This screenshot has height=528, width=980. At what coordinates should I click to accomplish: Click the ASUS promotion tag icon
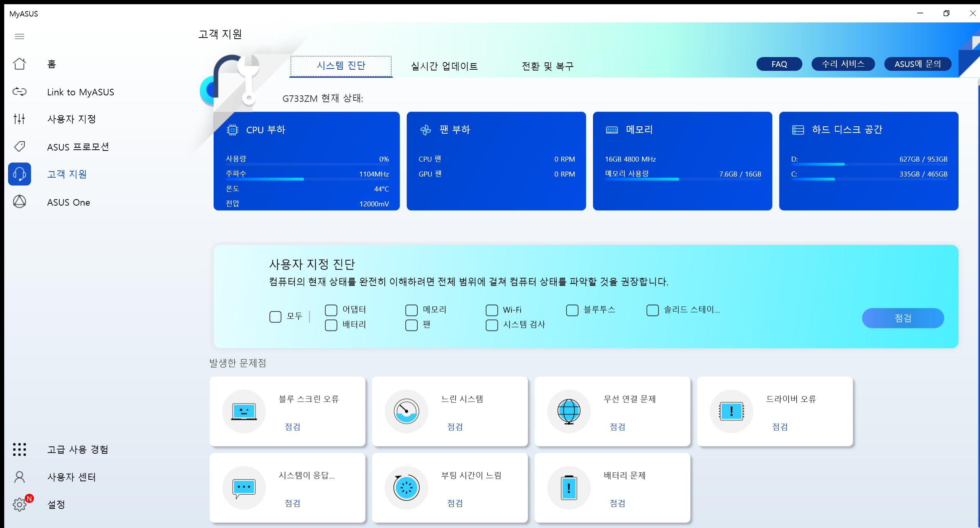20,147
